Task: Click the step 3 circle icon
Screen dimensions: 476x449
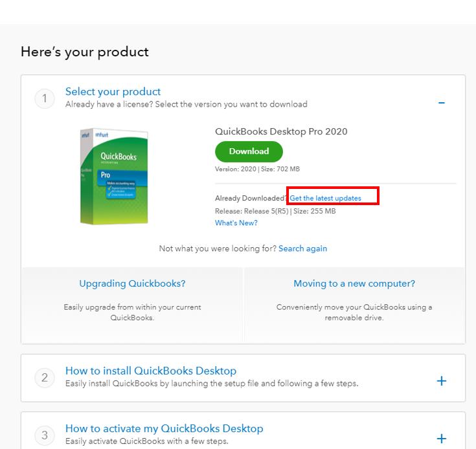Action: [45, 435]
